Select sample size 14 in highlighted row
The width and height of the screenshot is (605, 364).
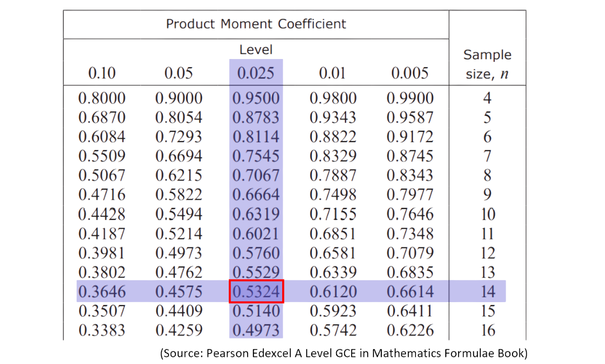point(487,292)
